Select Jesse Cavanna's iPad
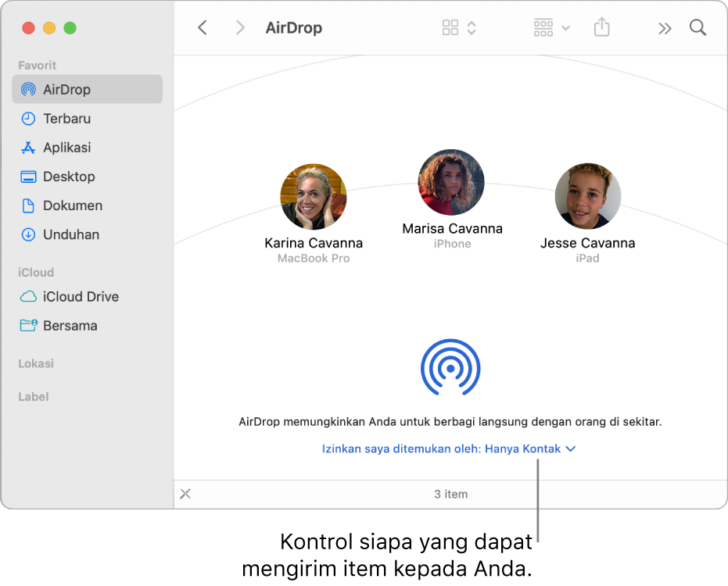This screenshot has height=586, width=728. coord(588,196)
